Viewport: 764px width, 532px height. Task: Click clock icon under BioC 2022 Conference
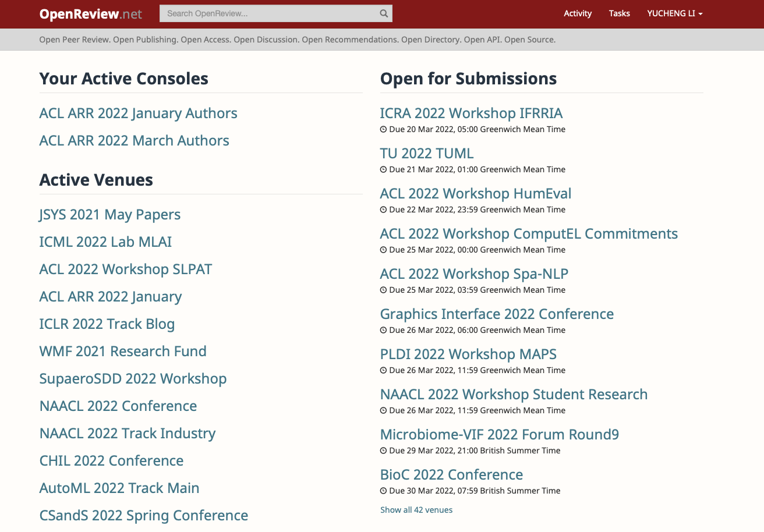click(383, 491)
